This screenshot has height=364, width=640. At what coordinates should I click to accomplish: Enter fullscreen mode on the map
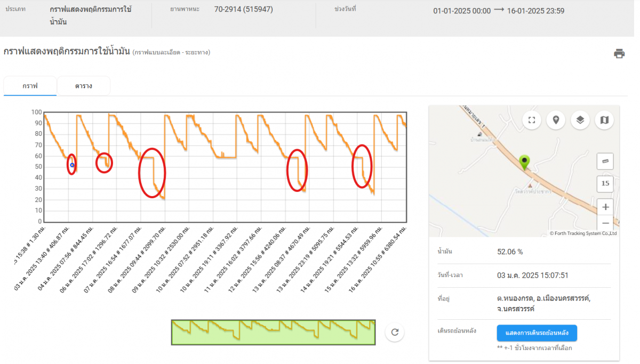[x=531, y=120]
